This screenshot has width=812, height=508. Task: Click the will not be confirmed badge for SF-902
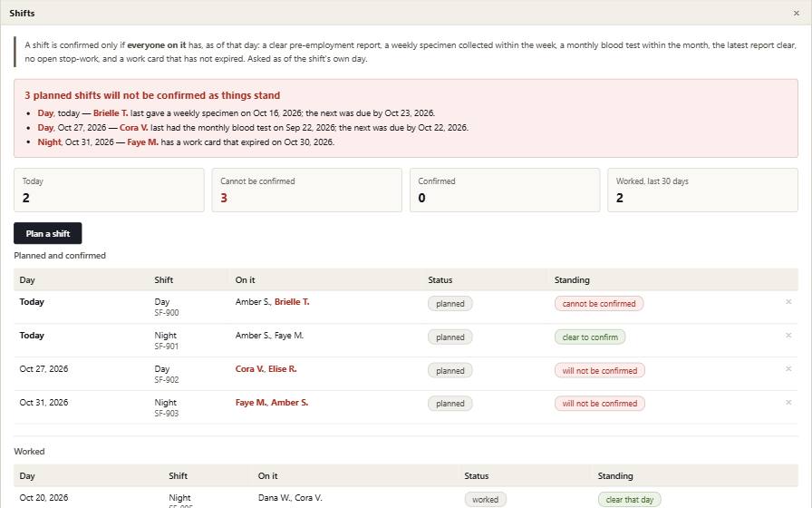pyautogui.click(x=600, y=371)
